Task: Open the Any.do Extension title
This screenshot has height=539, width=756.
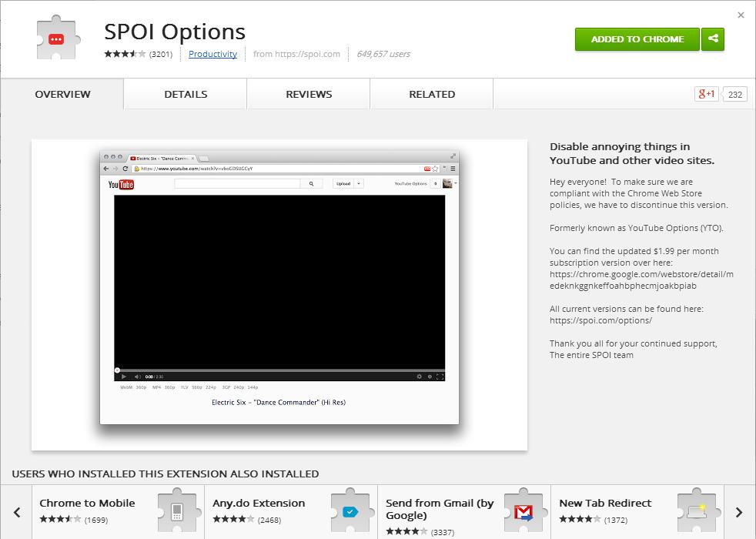Action: [x=259, y=503]
